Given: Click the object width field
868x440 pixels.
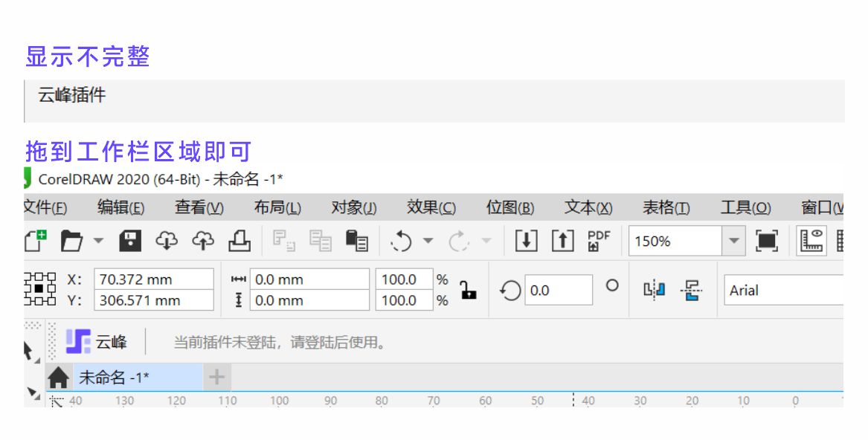Looking at the screenshot, I should click(x=309, y=279).
